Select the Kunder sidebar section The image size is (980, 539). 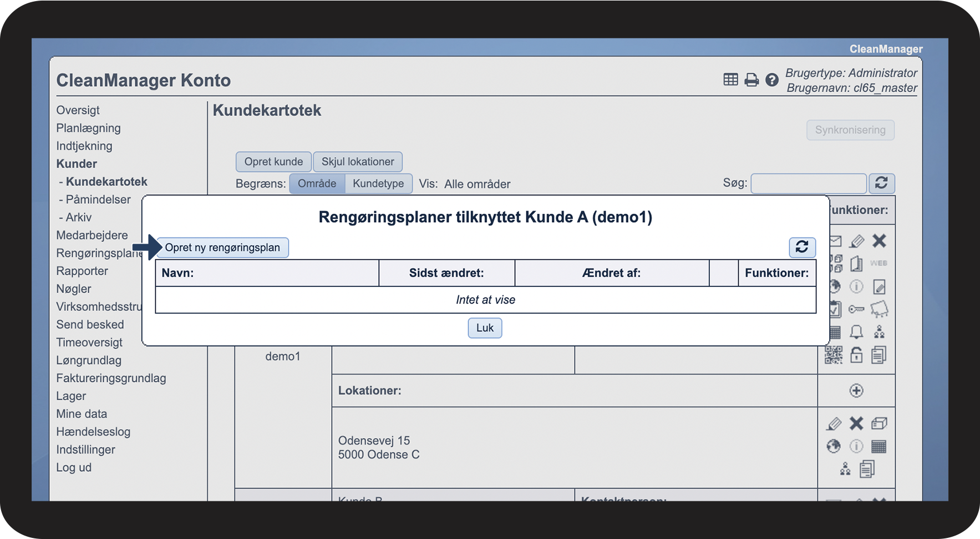tap(77, 164)
